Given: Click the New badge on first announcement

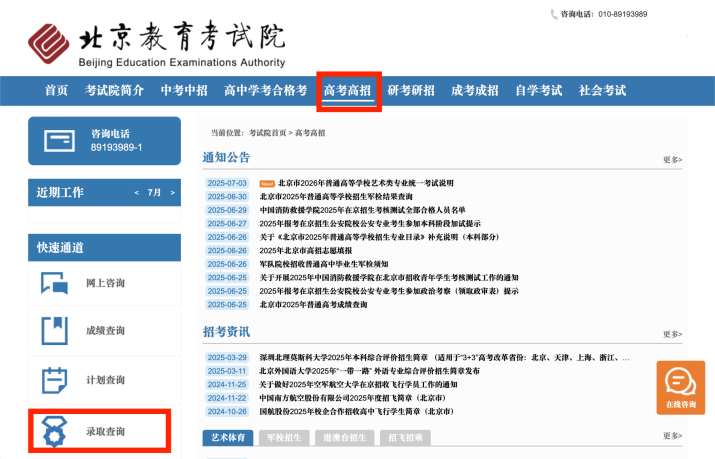Looking at the screenshot, I should pyautogui.click(x=267, y=184).
